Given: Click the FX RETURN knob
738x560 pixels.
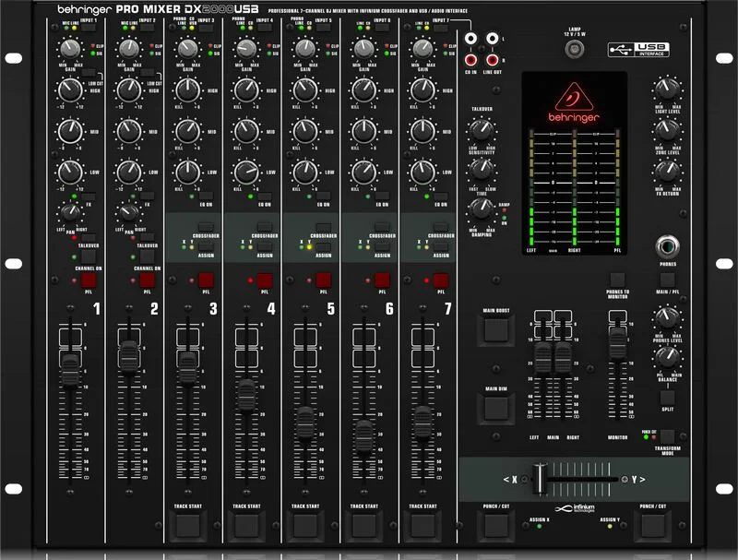Looking at the screenshot, I should 666,170.
